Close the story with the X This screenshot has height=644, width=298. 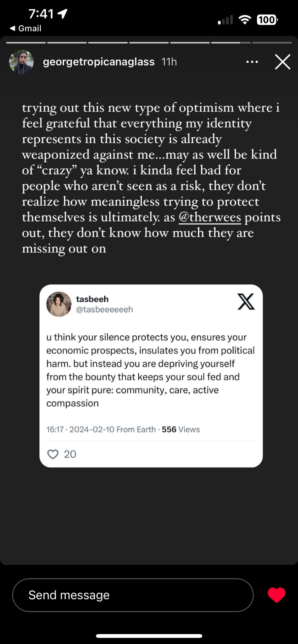coord(282,62)
